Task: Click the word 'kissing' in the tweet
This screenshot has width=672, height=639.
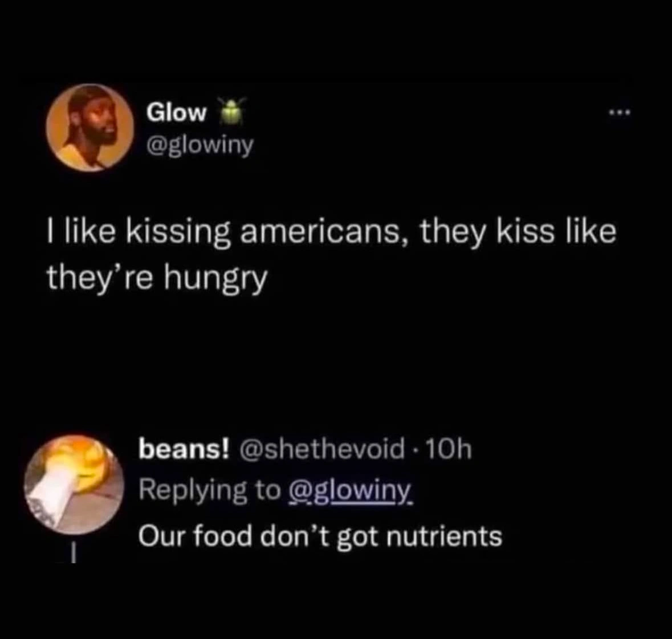Action: tap(178, 233)
